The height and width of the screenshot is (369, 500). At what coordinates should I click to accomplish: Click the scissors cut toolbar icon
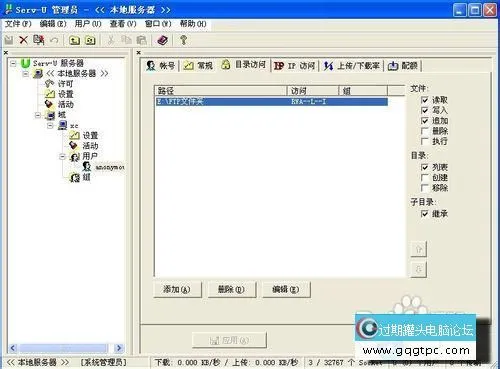(x=111, y=40)
